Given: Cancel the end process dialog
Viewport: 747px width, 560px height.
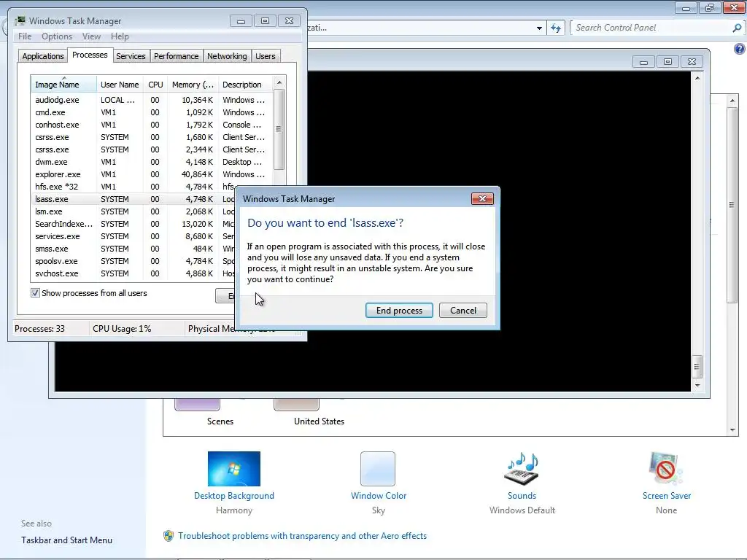Looking at the screenshot, I should tap(462, 311).
